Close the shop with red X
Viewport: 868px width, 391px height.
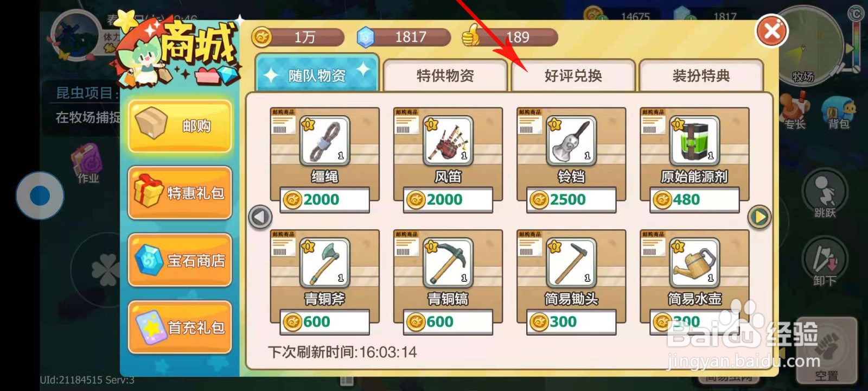click(x=772, y=31)
